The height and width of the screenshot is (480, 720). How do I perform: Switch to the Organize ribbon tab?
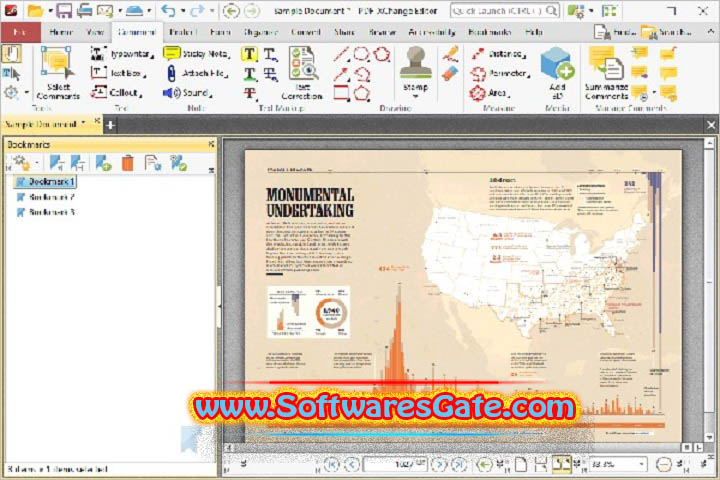click(260, 32)
